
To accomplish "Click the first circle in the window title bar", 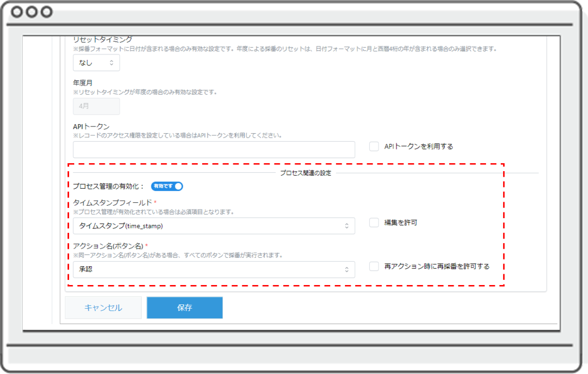I will (x=18, y=11).
